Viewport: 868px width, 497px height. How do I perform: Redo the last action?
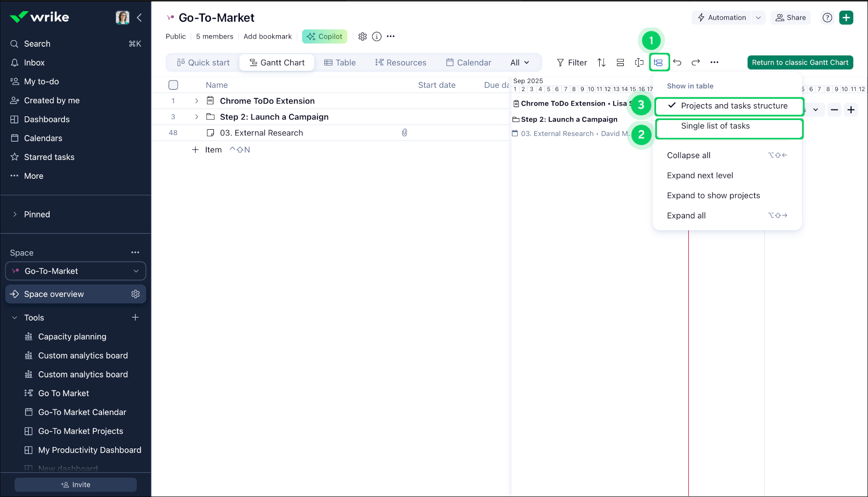(x=696, y=62)
